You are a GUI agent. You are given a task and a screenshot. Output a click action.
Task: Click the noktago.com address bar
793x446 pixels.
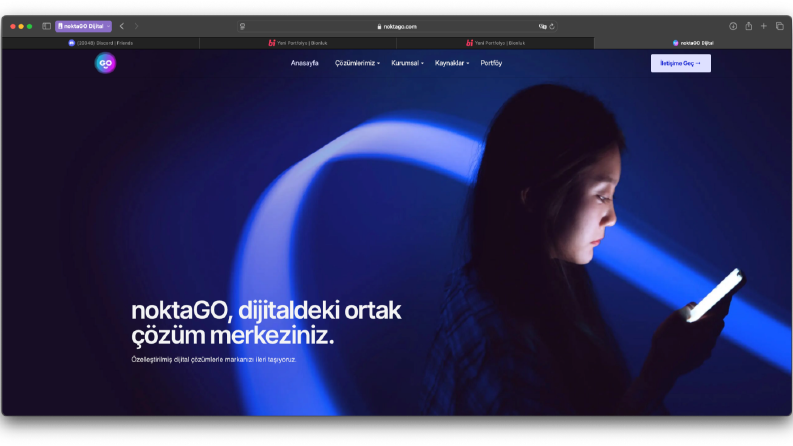click(397, 26)
